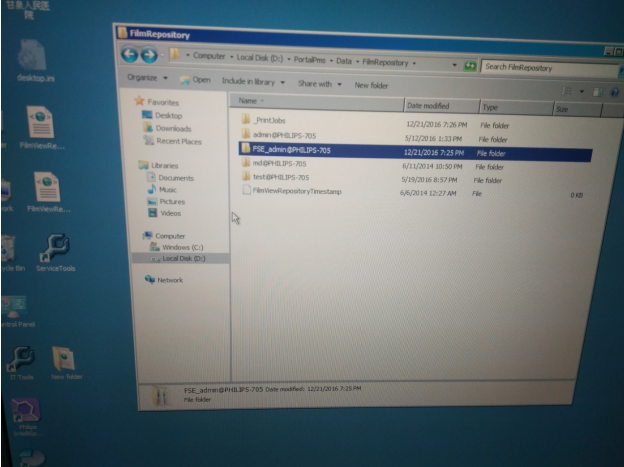Select Local Disk (D:) in navigation pane

183,258
